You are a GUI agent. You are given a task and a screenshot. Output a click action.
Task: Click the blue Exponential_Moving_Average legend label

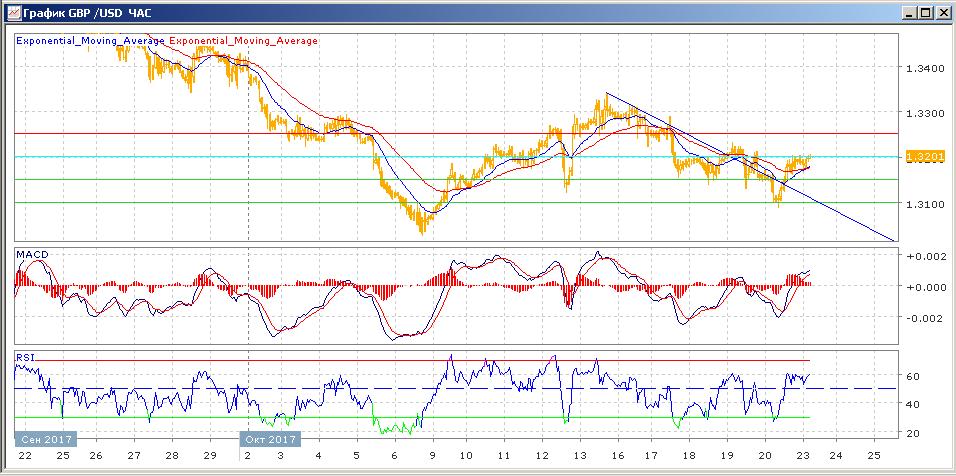click(90, 41)
